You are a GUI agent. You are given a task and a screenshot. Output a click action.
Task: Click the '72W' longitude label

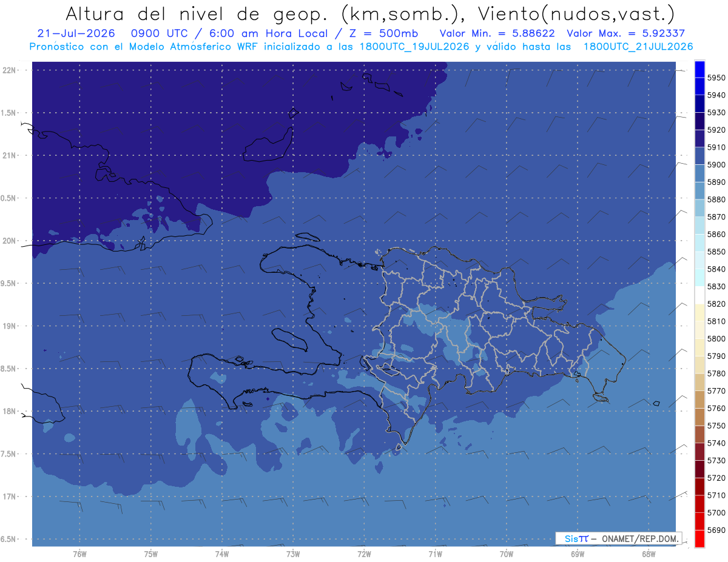coord(364,554)
